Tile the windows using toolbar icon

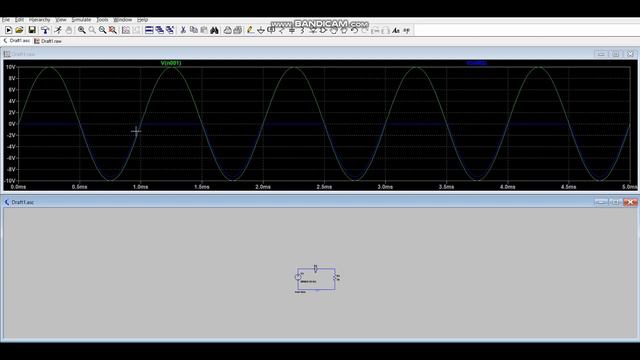pyautogui.click(x=149, y=30)
